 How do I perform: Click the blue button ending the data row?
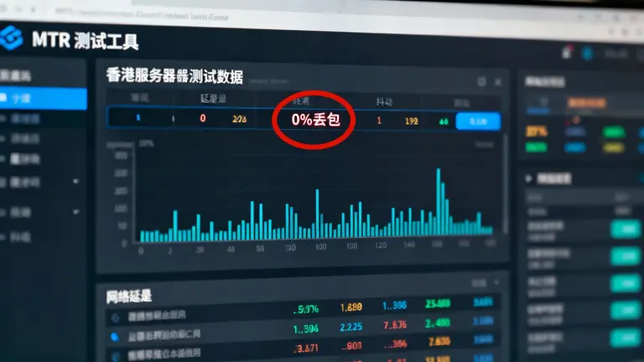point(478,122)
